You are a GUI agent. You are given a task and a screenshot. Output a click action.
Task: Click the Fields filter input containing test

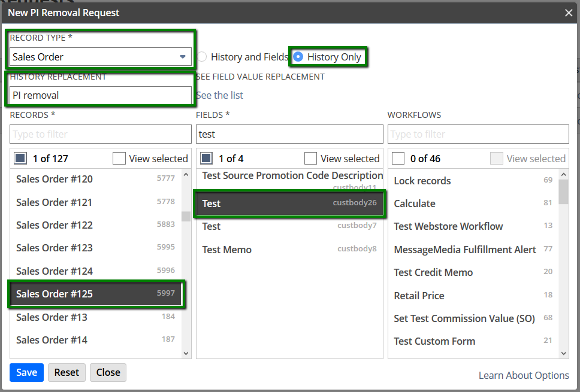pos(289,134)
